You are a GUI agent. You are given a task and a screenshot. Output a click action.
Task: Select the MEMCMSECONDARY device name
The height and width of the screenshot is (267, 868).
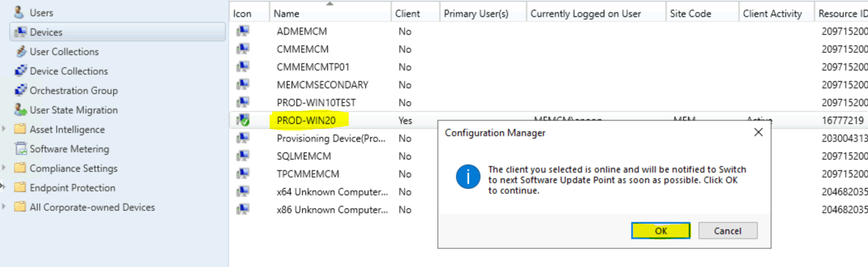pos(322,85)
